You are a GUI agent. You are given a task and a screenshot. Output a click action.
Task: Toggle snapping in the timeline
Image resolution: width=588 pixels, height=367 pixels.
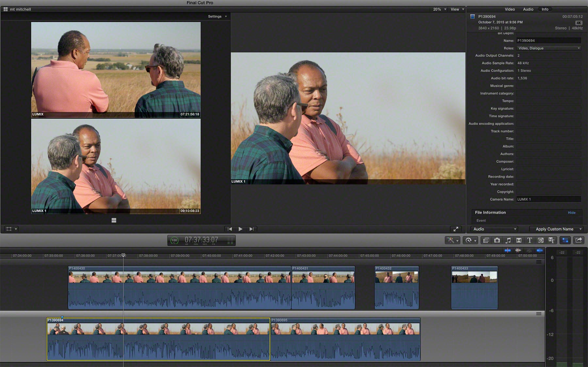click(540, 250)
